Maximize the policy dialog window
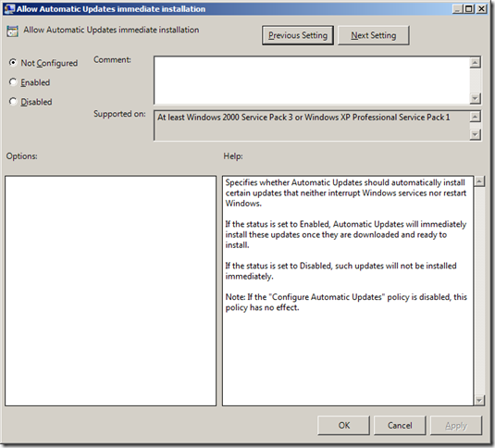 tap(469, 8)
